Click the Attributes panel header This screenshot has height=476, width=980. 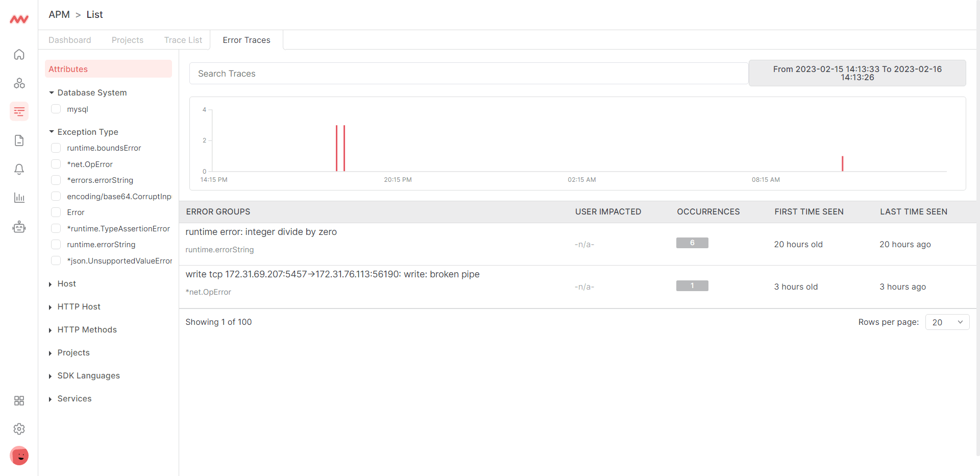tap(108, 69)
